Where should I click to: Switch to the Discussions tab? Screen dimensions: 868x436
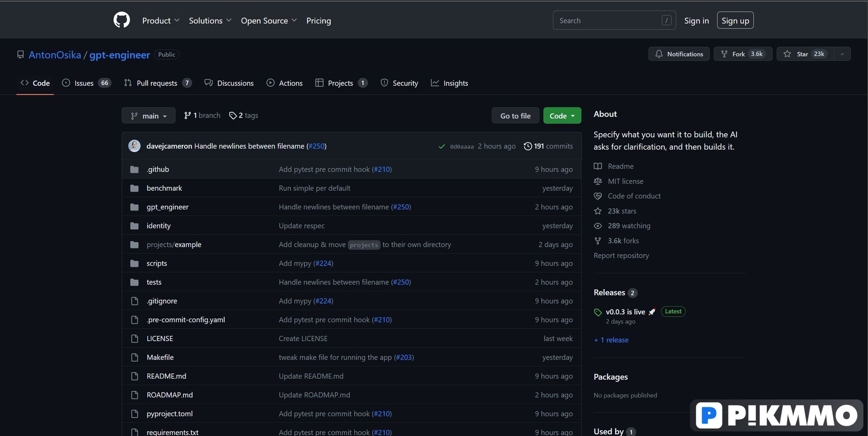coord(229,83)
